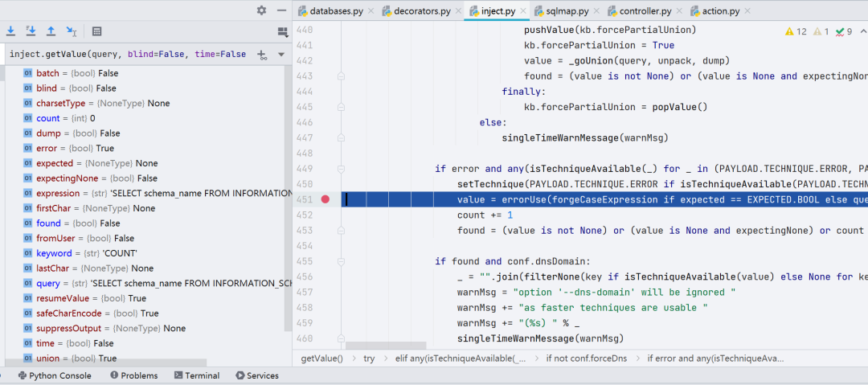
Task: Collapse the code fold at line 455
Action: click(x=342, y=260)
